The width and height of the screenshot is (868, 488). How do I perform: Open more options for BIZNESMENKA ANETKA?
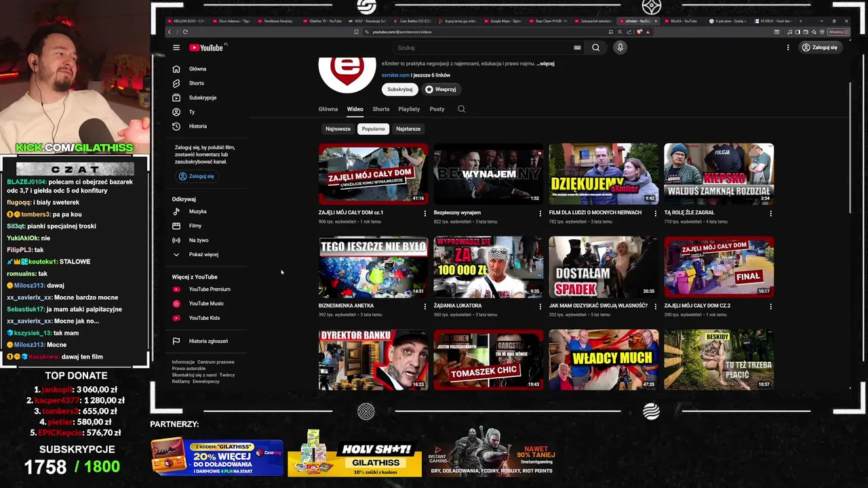click(425, 306)
